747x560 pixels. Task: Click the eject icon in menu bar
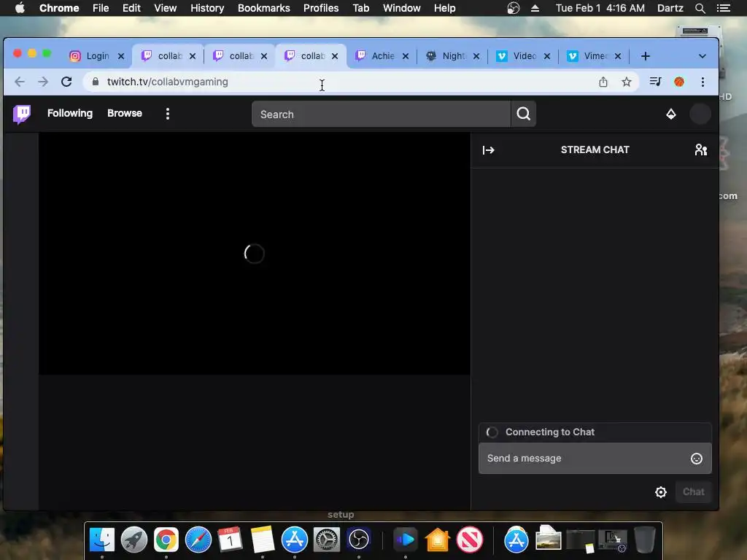click(535, 8)
